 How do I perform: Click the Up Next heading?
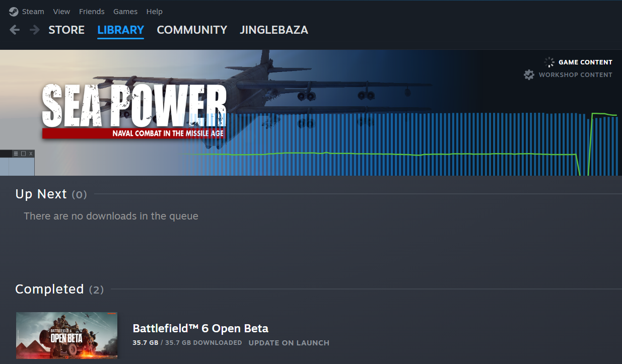pyautogui.click(x=41, y=194)
